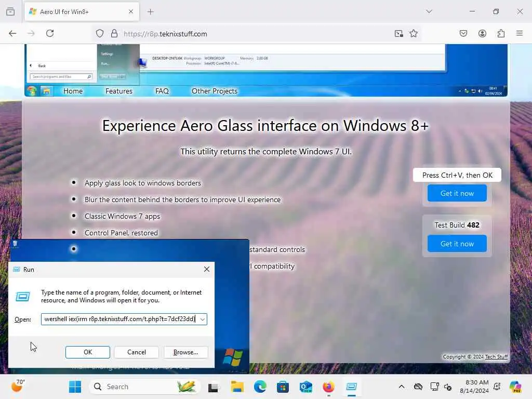View site security padlock info

(114, 34)
